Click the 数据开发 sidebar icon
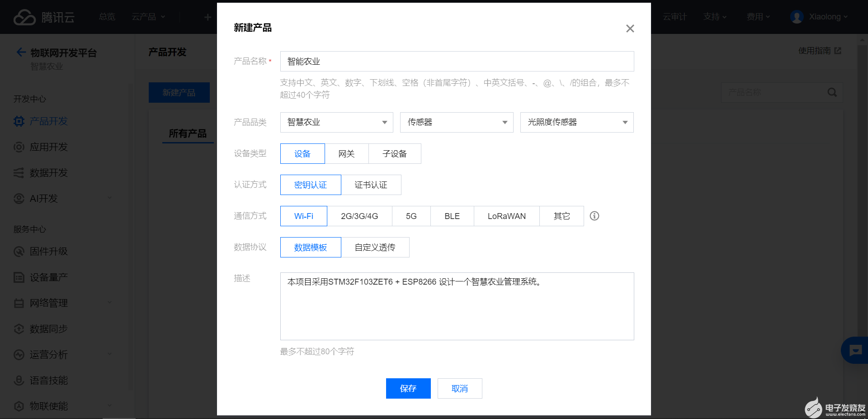This screenshot has height=419, width=868. 19,173
